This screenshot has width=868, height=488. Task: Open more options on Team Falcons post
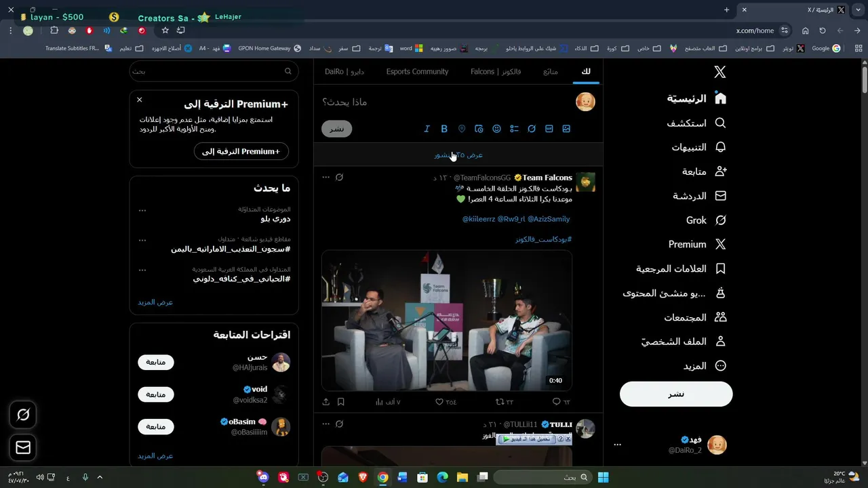[325, 178]
